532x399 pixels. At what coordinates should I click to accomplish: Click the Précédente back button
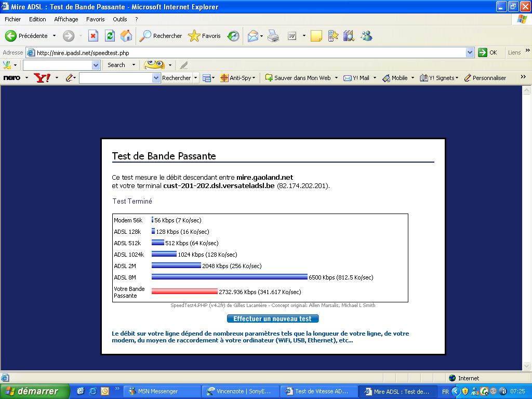[27, 36]
